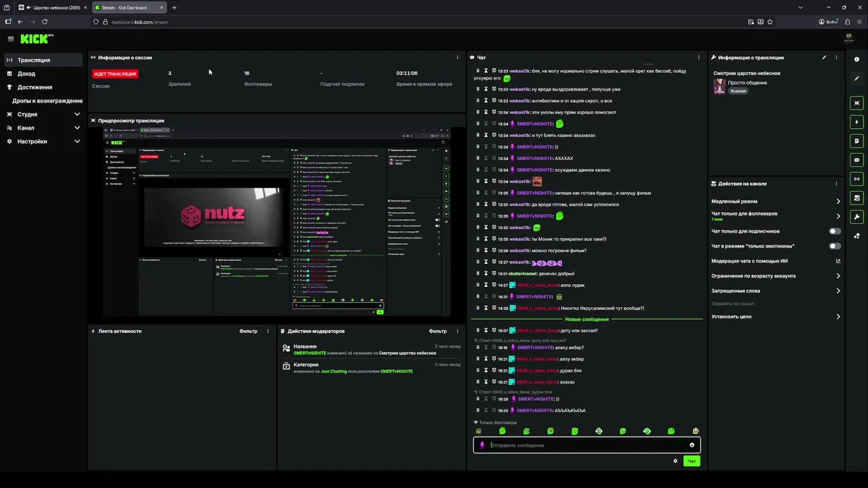Open session info panel three-dot menu
The height and width of the screenshot is (488, 868).
(457, 58)
